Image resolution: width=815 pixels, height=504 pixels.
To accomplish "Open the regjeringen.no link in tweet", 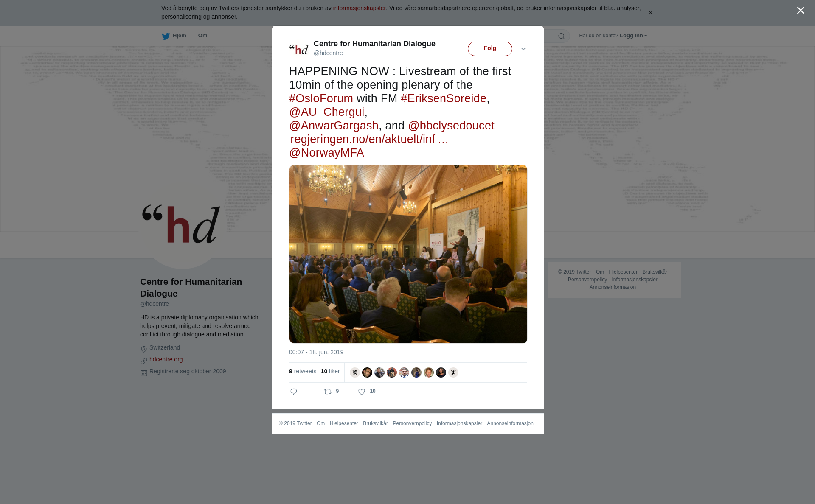I will tap(369, 139).
